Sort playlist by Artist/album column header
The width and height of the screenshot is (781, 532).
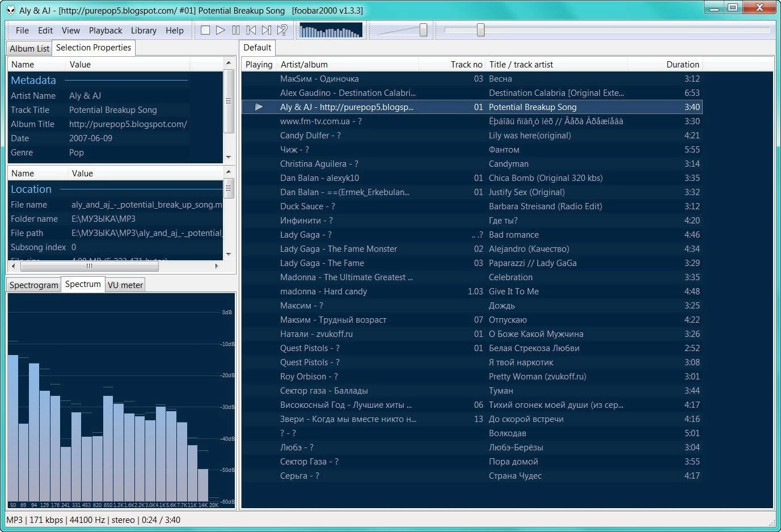348,65
